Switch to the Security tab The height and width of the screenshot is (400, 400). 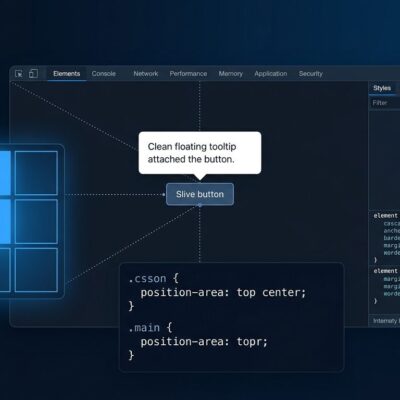click(x=311, y=74)
